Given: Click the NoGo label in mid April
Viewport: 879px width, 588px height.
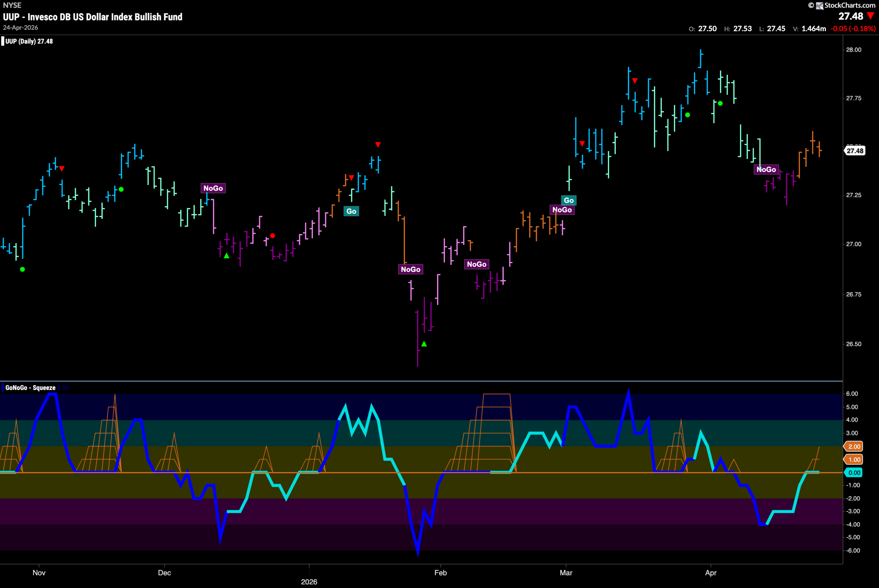Looking at the screenshot, I should pos(766,170).
